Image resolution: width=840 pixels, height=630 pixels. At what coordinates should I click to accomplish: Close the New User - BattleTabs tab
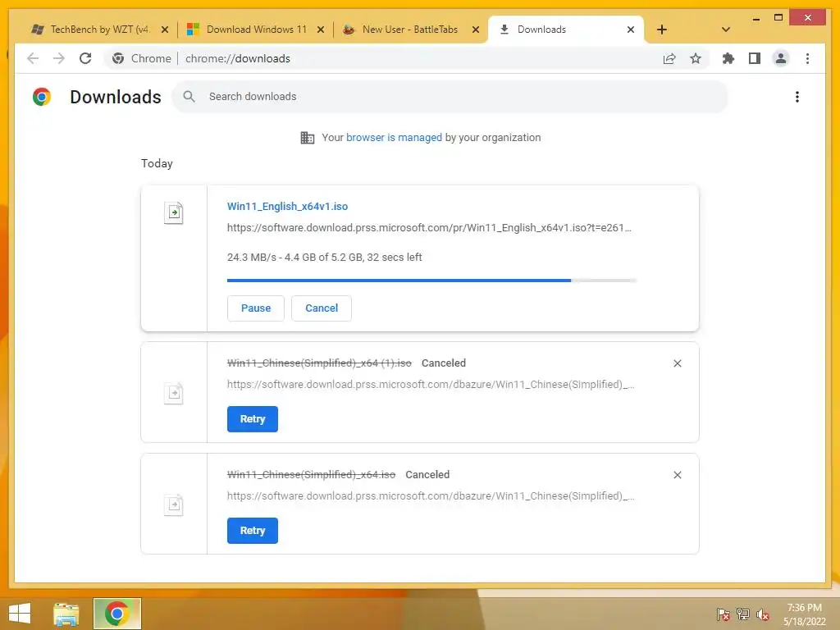tap(475, 30)
